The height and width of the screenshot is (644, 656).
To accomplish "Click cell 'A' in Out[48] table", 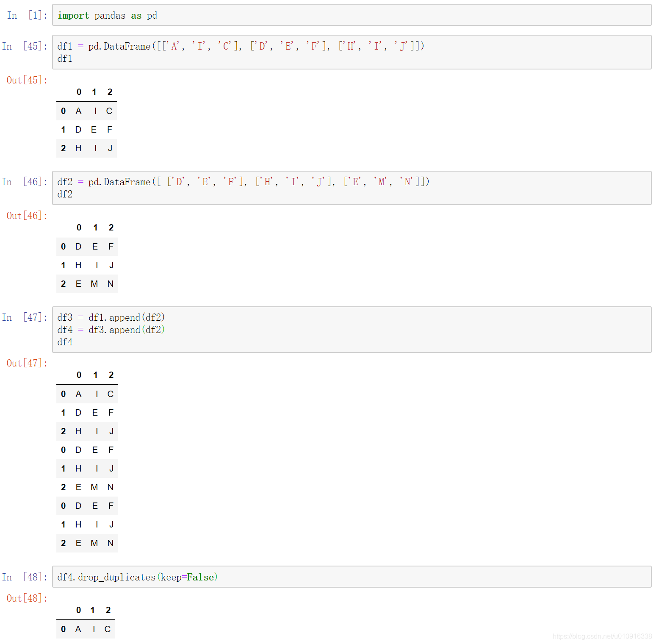I will click(x=78, y=629).
